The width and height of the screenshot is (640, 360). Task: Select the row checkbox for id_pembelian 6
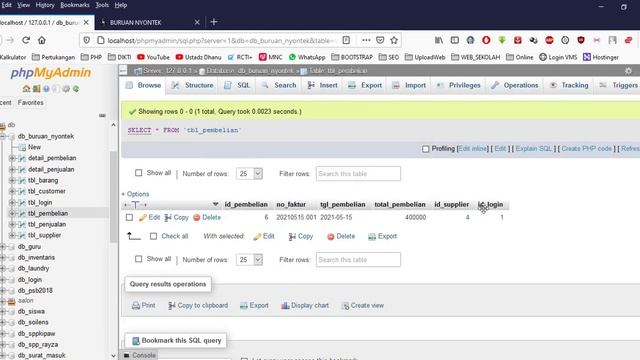pyautogui.click(x=129, y=218)
